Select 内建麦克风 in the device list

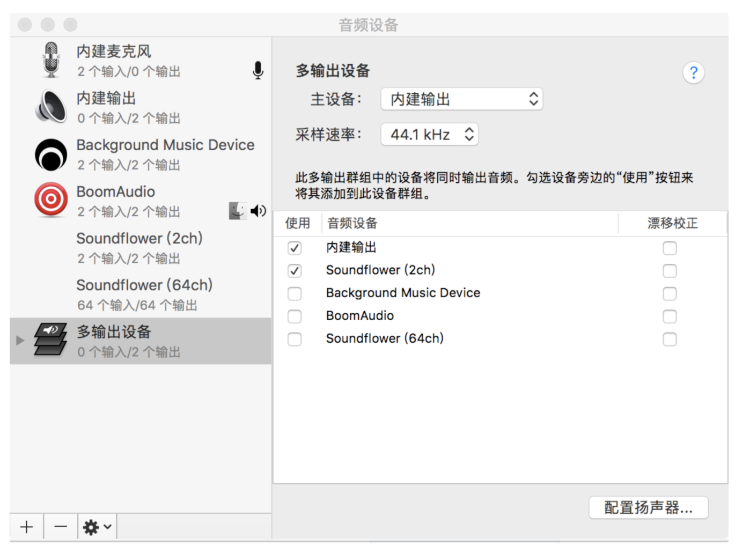tap(141, 61)
